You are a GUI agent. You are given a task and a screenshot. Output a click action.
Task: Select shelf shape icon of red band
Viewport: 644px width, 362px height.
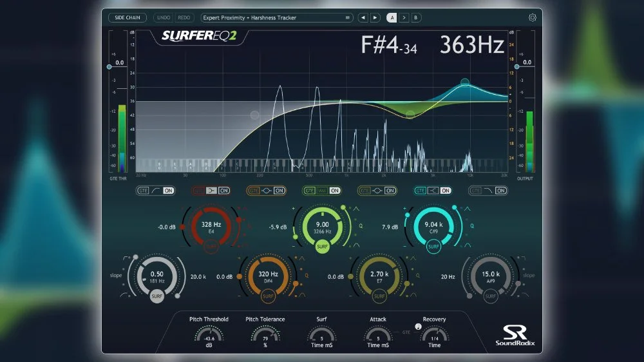click(x=211, y=191)
